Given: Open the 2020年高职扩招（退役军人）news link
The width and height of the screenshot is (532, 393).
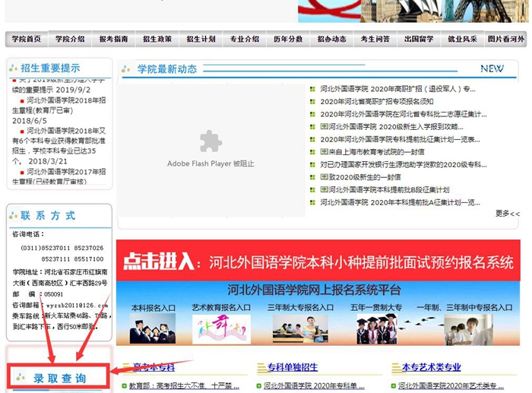Looking at the screenshot, I should (397, 89).
